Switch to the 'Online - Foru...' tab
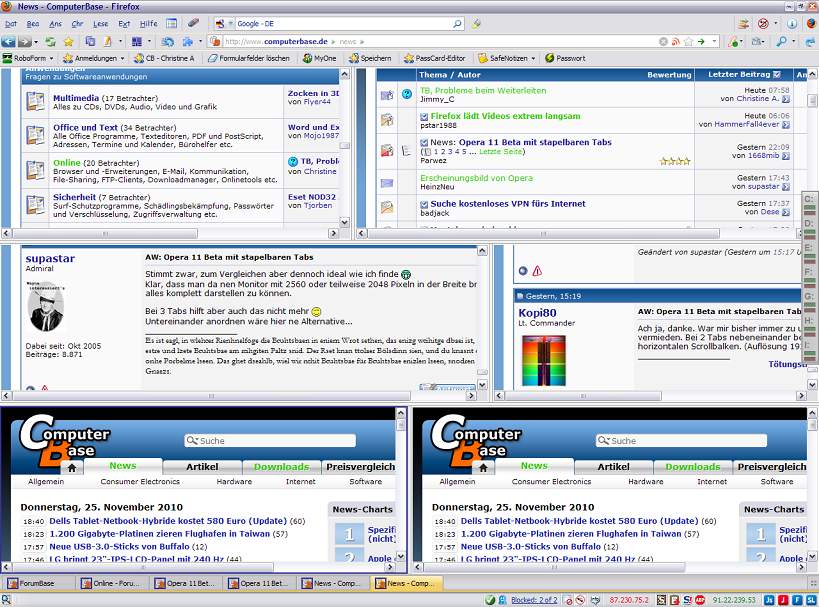The width and height of the screenshot is (819, 607). 113,583
